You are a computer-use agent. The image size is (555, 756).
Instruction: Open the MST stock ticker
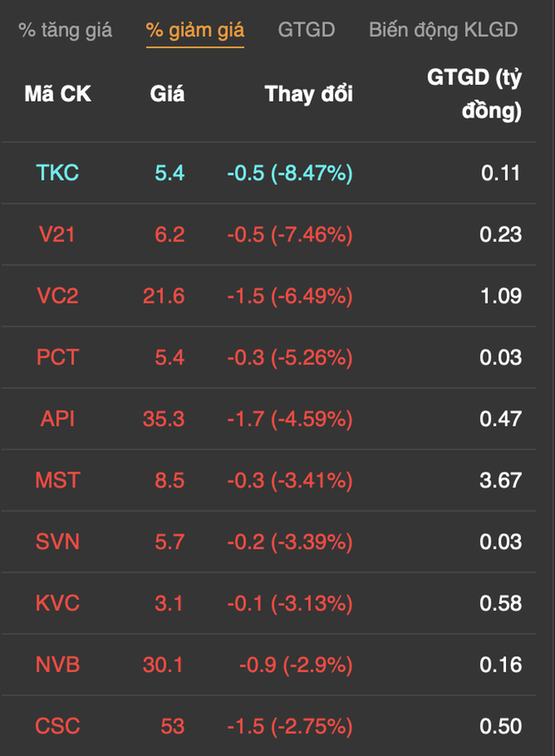click(58, 481)
